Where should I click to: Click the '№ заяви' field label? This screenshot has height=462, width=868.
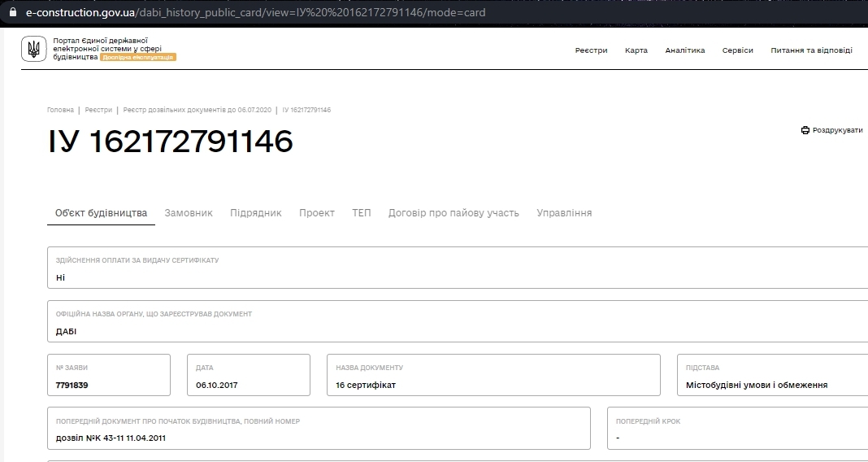point(72,368)
